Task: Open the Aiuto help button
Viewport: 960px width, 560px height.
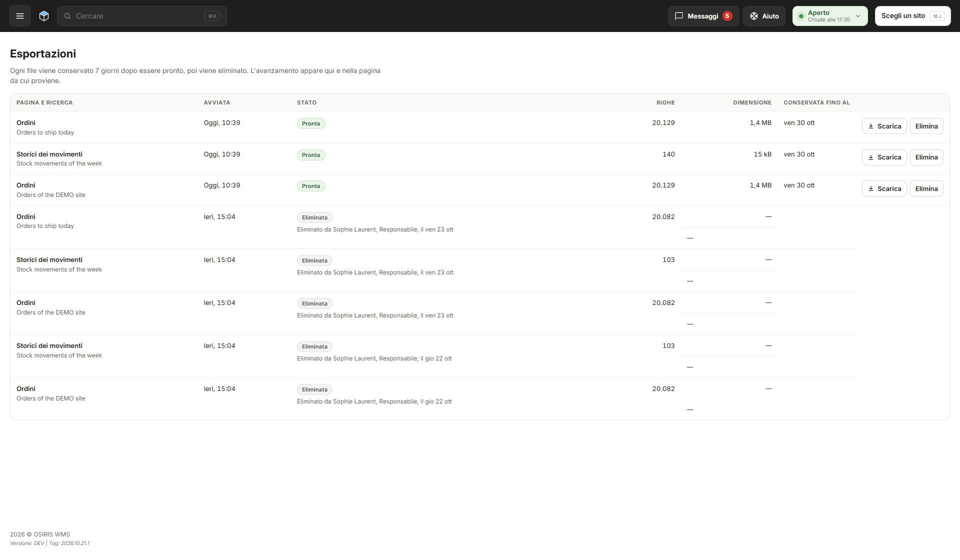Action: [x=764, y=16]
